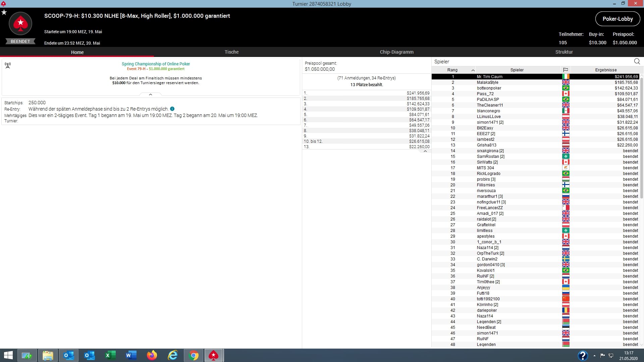Open the Windows help question mark tray icon

tap(583, 355)
